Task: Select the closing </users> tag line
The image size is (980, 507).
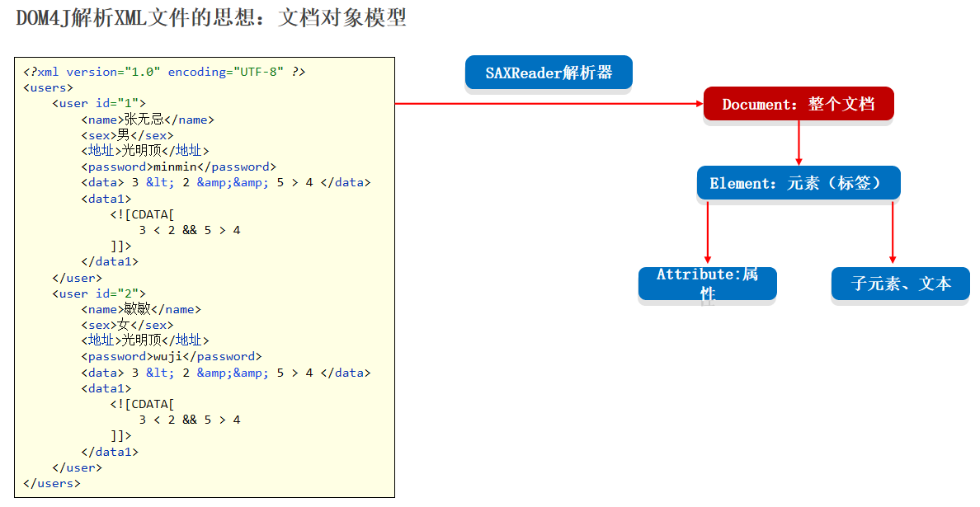Action: (x=52, y=483)
